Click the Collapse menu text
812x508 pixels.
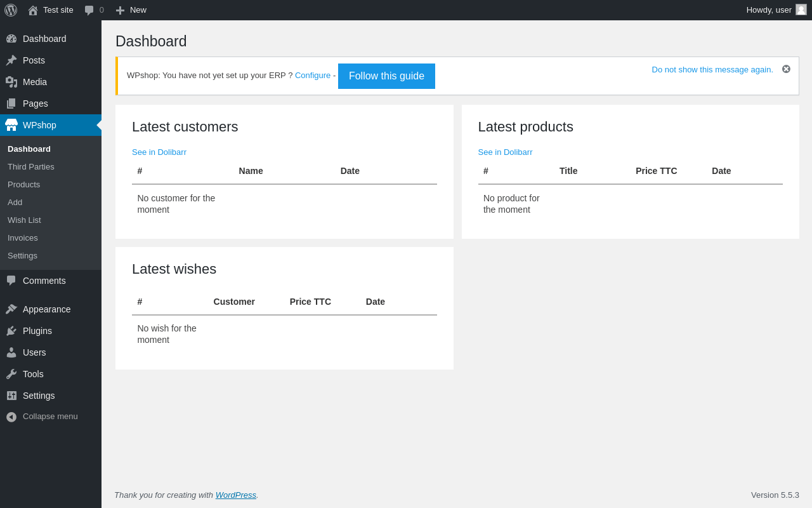click(50, 417)
